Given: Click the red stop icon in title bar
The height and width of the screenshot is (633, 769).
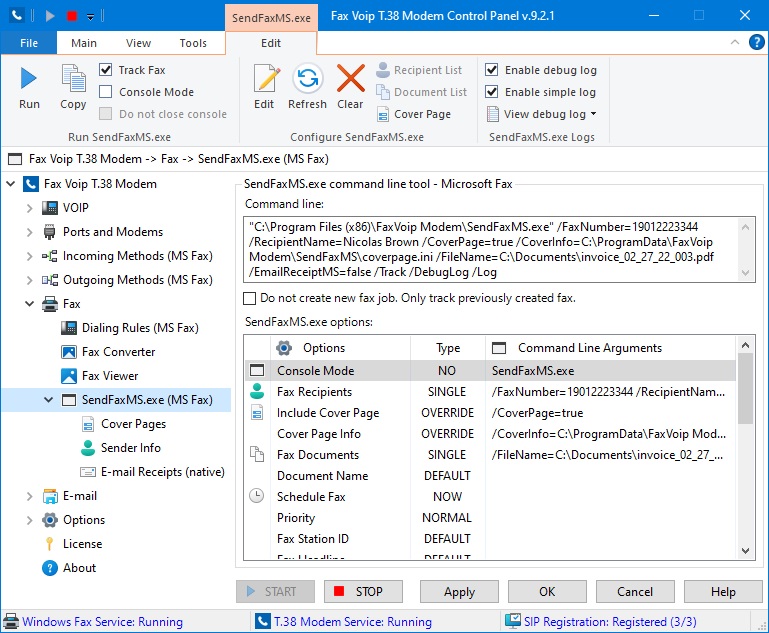Looking at the screenshot, I should (72, 16).
